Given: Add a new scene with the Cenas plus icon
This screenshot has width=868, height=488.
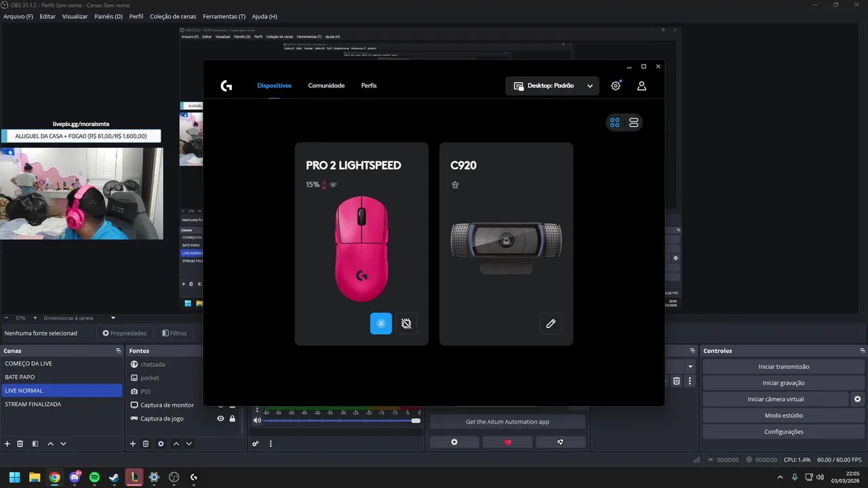Looking at the screenshot, I should [x=7, y=444].
